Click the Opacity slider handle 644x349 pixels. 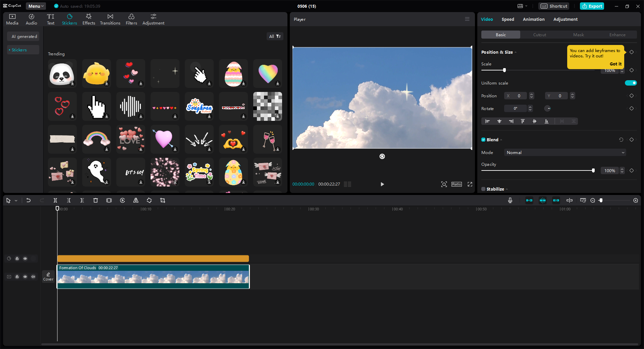pos(593,170)
